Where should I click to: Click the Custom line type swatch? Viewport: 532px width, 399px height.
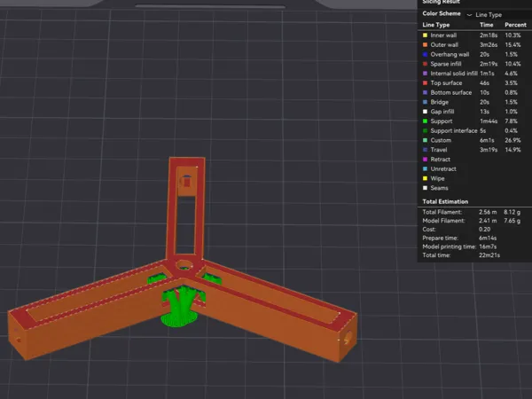point(425,140)
